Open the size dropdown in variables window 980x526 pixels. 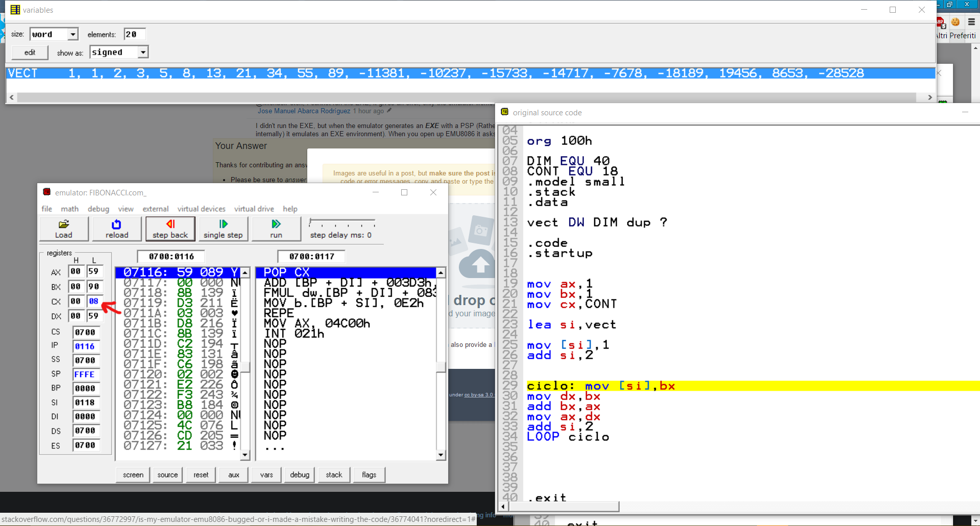tap(73, 34)
